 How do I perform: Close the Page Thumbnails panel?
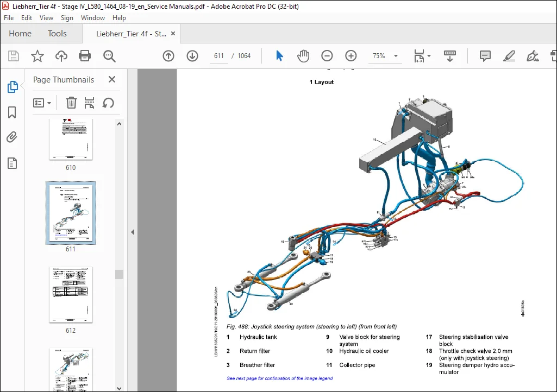[112, 79]
